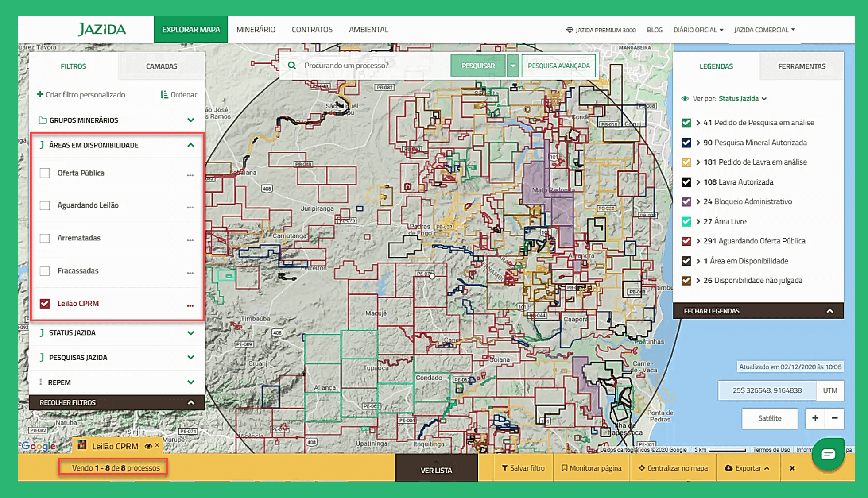Click the Google logo on map
868x498 pixels.
click(39, 446)
